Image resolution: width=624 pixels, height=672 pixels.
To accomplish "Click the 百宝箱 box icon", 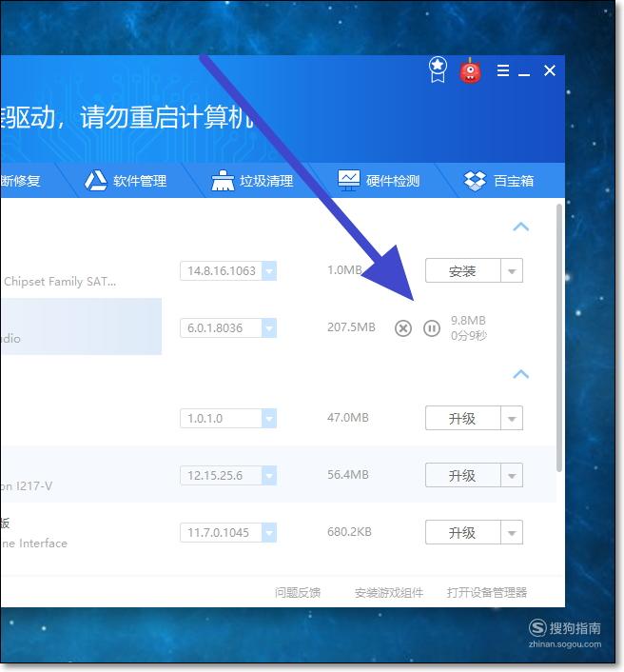I will 475,181.
